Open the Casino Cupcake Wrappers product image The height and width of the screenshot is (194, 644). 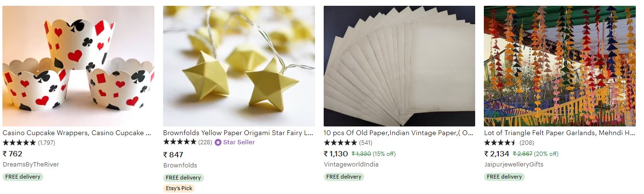79,66
